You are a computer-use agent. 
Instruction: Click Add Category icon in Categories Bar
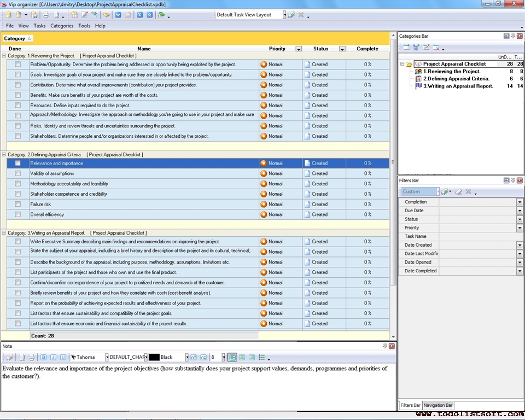pos(406,48)
